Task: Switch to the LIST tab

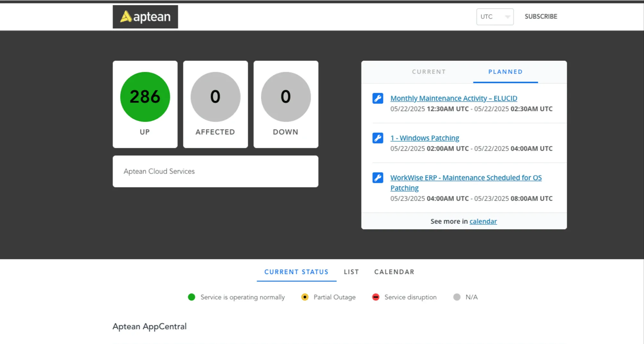Action: (x=351, y=272)
